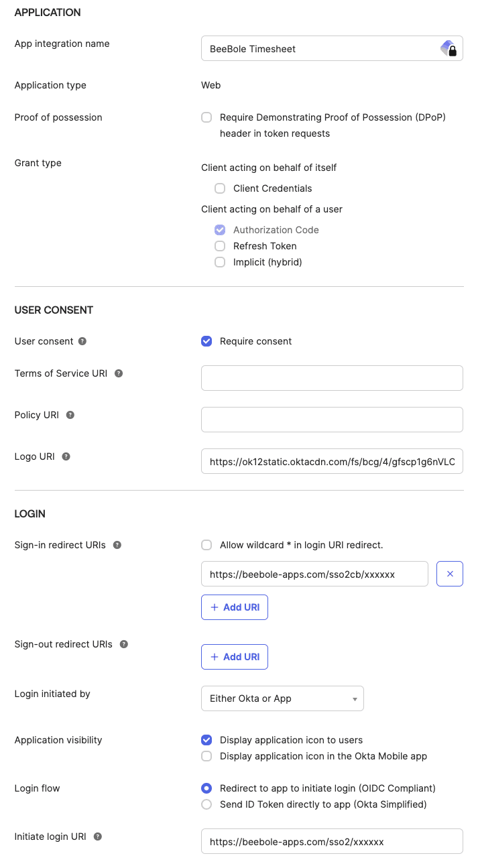Click the lock icon in the app name field
Viewport: 478px width, 868px height.
(x=452, y=50)
